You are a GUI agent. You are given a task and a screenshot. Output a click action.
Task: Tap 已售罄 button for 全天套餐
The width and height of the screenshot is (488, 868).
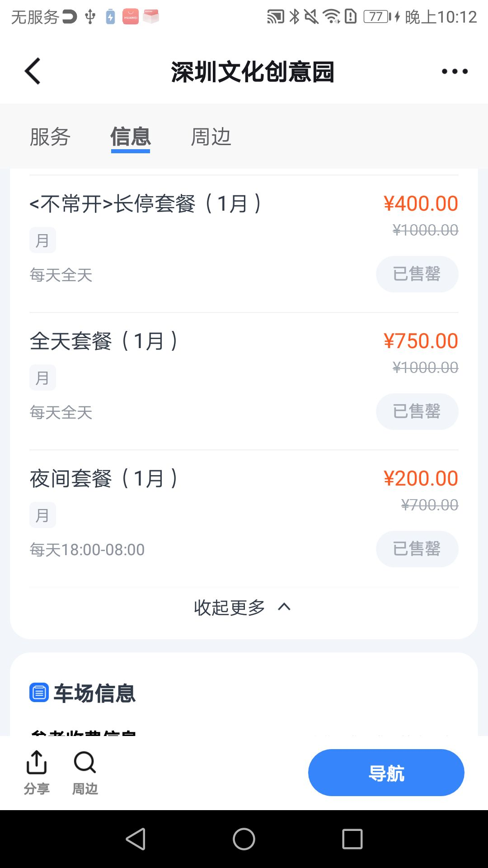click(x=417, y=411)
